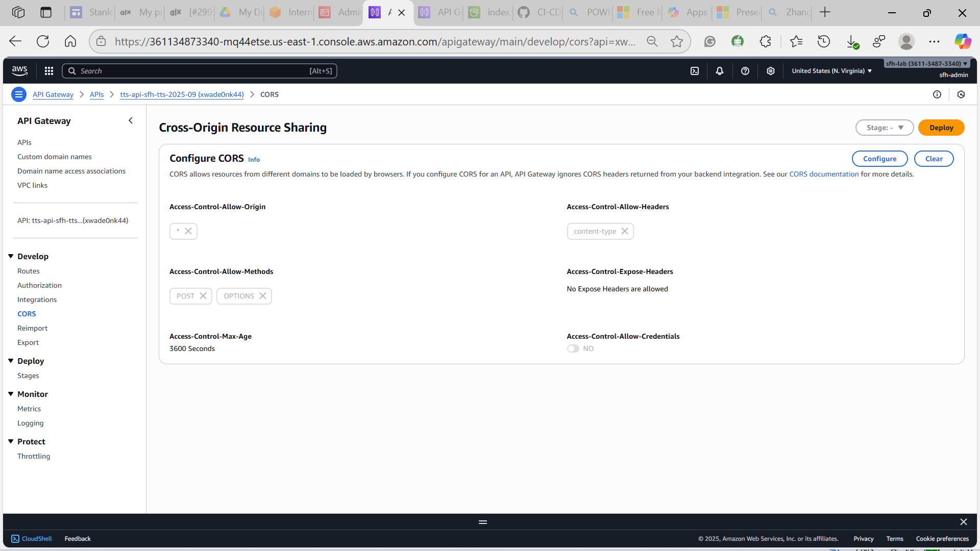The height and width of the screenshot is (551, 980).
Task: Remove the POST method tag
Action: pyautogui.click(x=203, y=296)
